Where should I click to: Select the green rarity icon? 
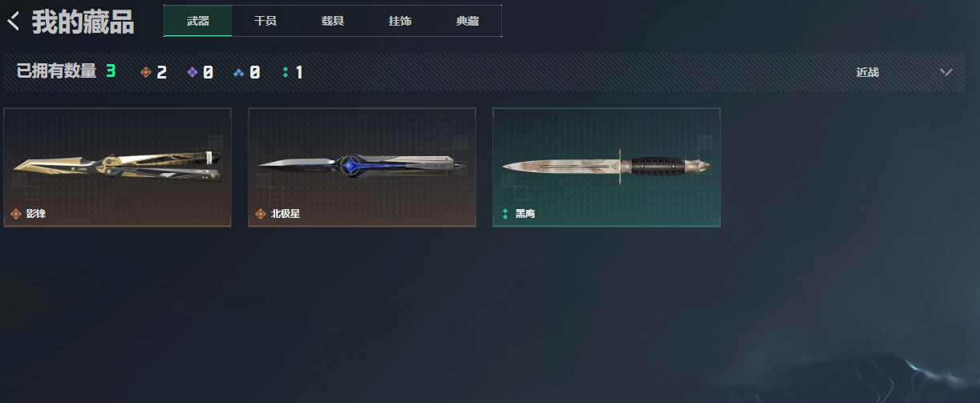pos(285,72)
